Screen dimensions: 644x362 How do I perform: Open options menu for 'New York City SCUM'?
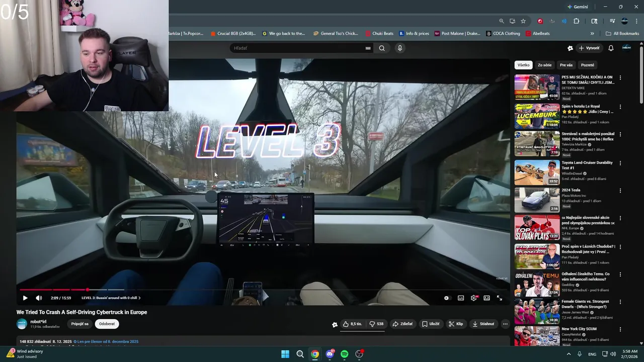click(x=620, y=329)
